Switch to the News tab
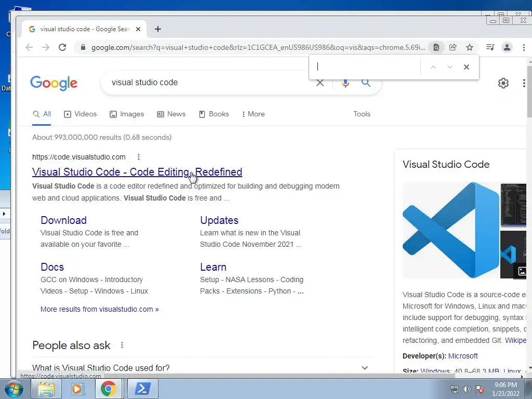 coord(171,114)
